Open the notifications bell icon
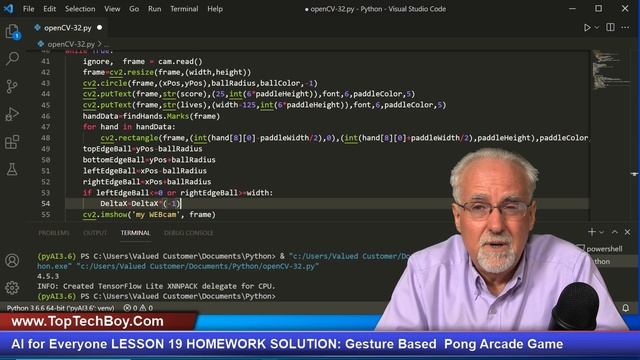 (x=625, y=308)
